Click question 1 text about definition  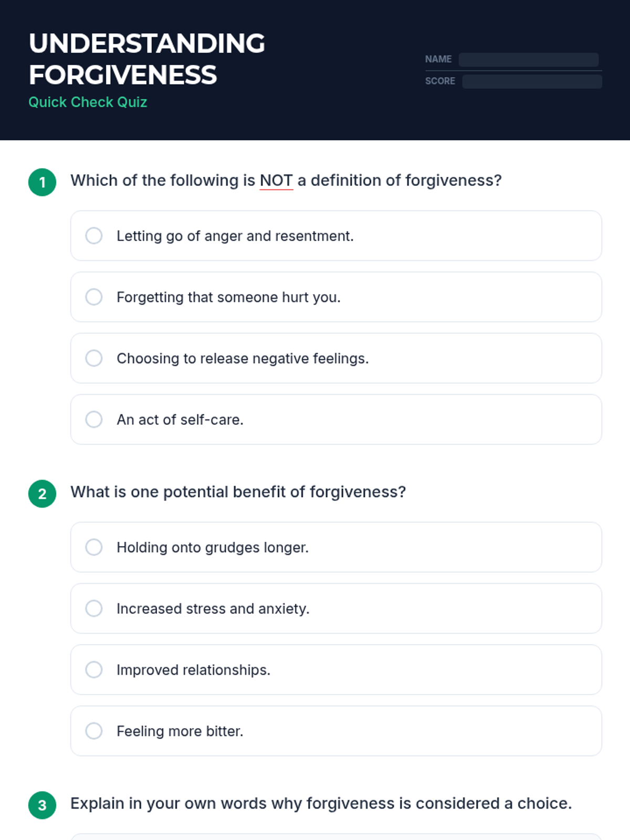coord(286,181)
